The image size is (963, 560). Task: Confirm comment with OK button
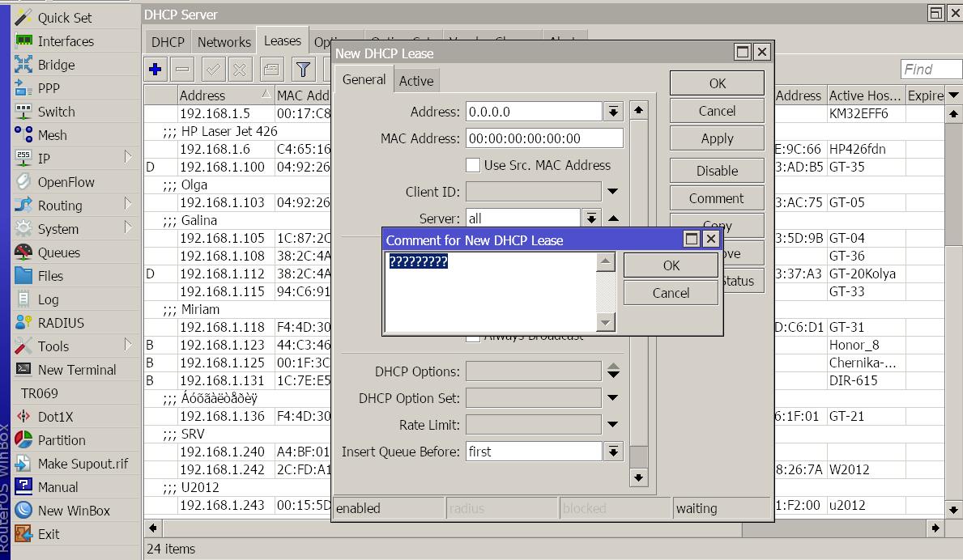(671, 265)
